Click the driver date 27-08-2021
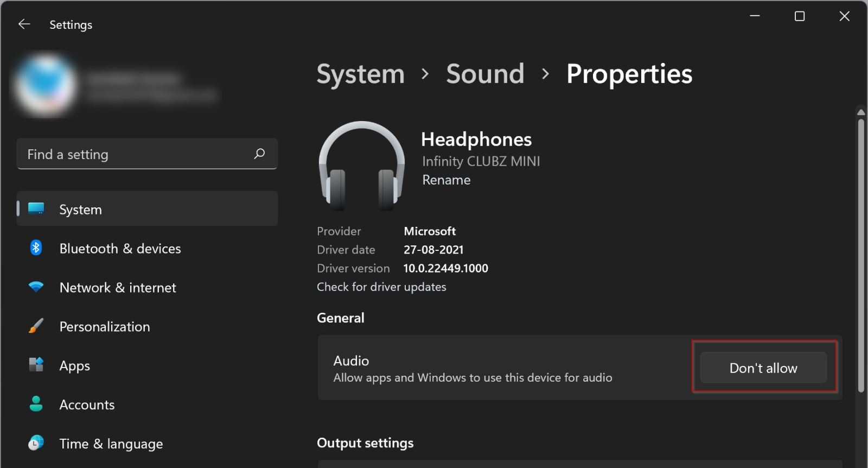The width and height of the screenshot is (868, 468). pyautogui.click(x=433, y=250)
